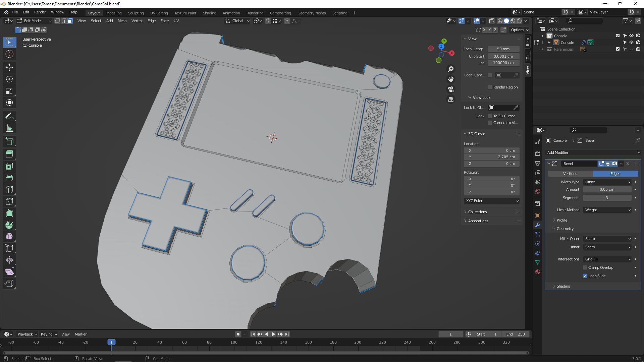This screenshot has height=362, width=644.
Task: Select the Move tool in toolbar
Action: click(x=9, y=67)
